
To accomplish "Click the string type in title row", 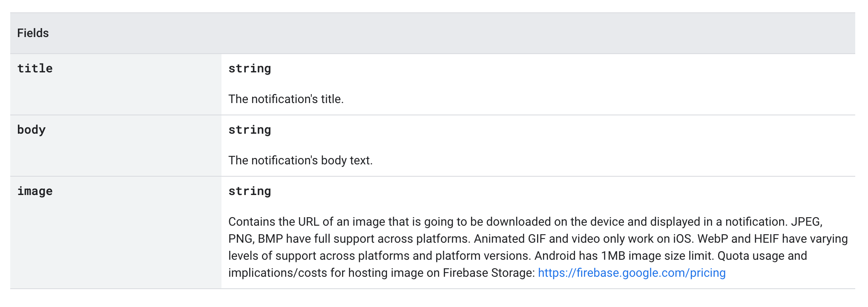I will click(x=250, y=69).
